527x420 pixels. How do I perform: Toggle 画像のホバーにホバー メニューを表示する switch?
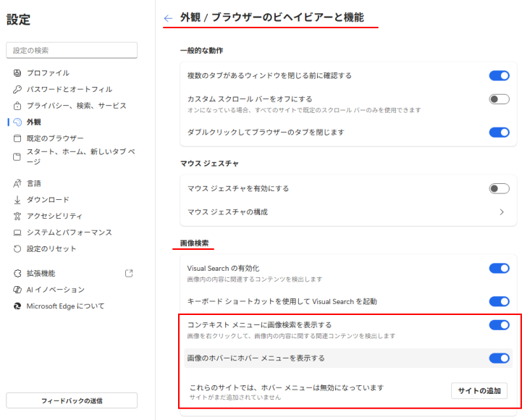499,358
